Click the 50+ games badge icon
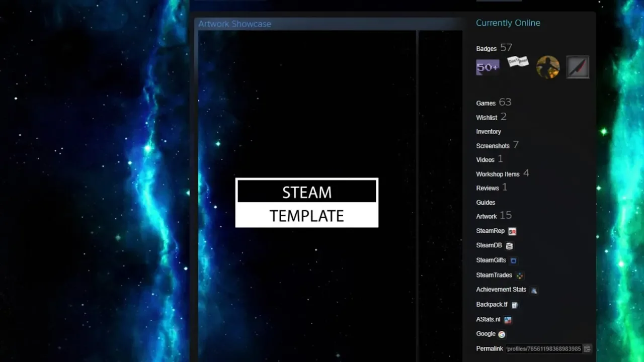The width and height of the screenshot is (644, 362). coord(488,67)
